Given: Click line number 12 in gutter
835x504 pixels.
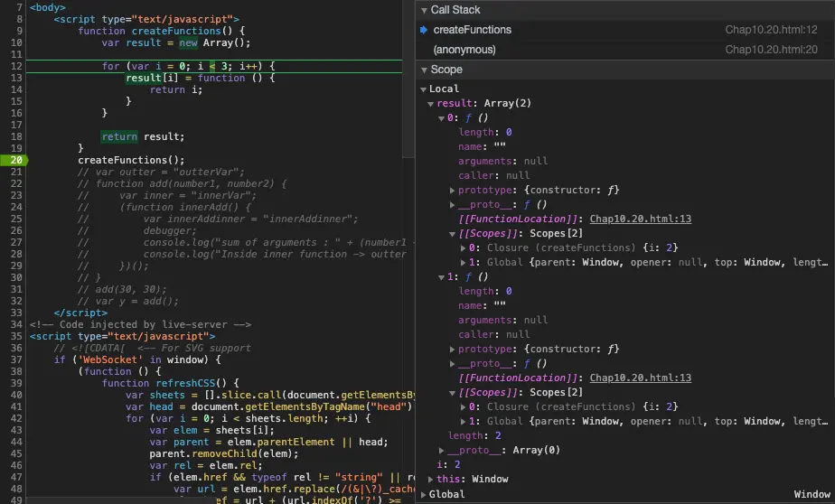Looking at the screenshot, I should 16,66.
